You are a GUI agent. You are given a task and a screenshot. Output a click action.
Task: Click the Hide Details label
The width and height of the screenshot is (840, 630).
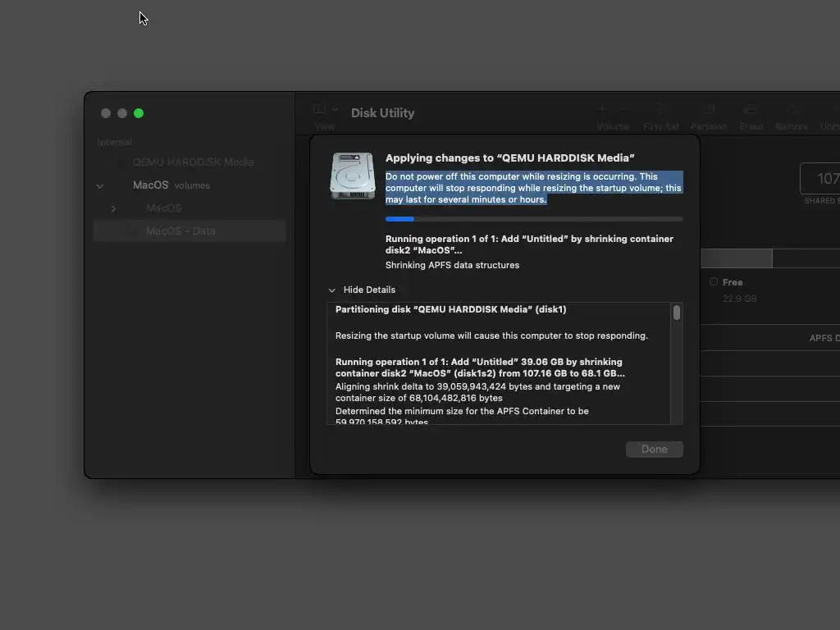pyautogui.click(x=369, y=290)
